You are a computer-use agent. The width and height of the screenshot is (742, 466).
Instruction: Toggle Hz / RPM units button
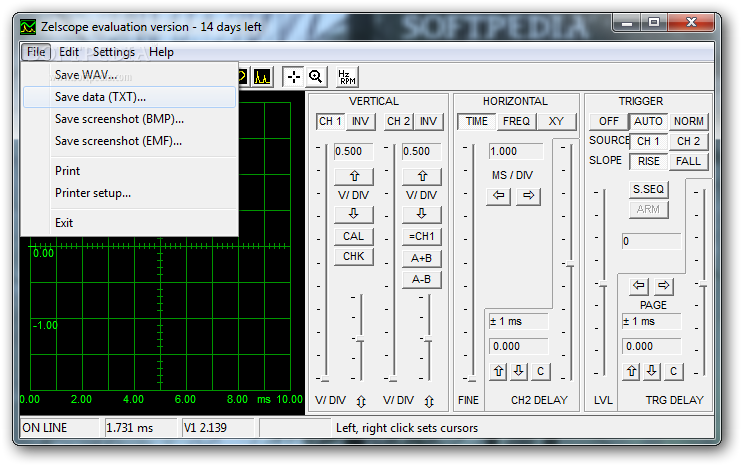pos(347,77)
